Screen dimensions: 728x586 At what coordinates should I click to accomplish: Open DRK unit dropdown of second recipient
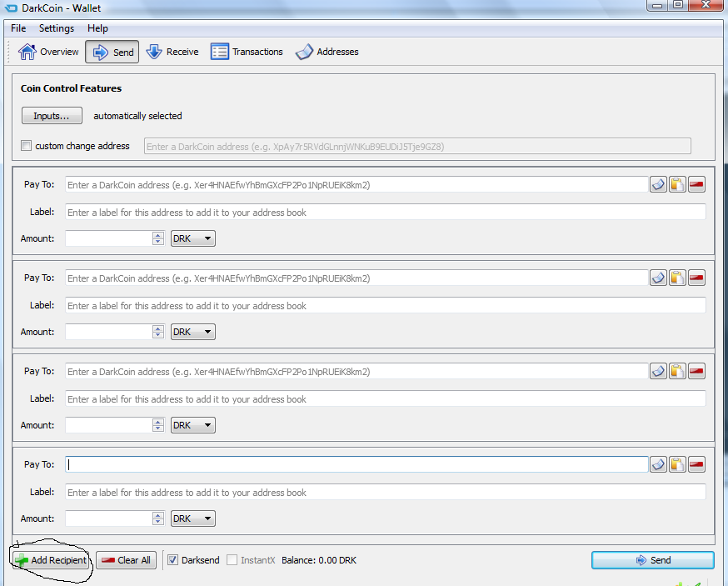coord(192,332)
